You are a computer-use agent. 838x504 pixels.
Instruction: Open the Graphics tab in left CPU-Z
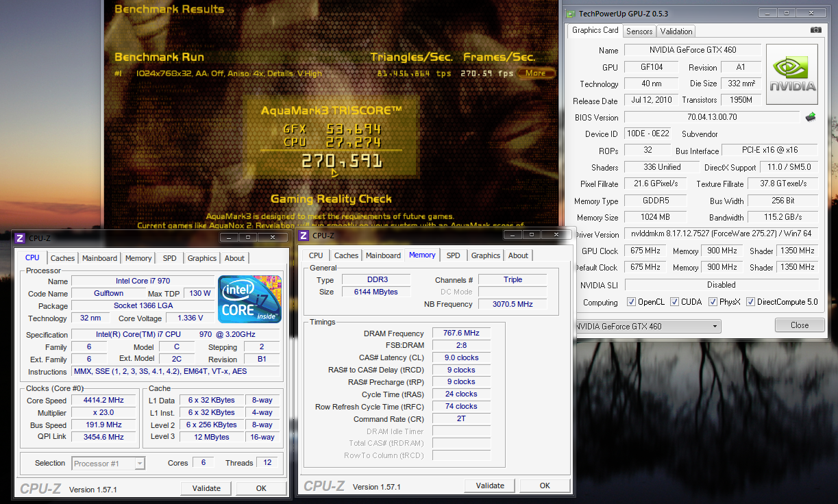(202, 258)
